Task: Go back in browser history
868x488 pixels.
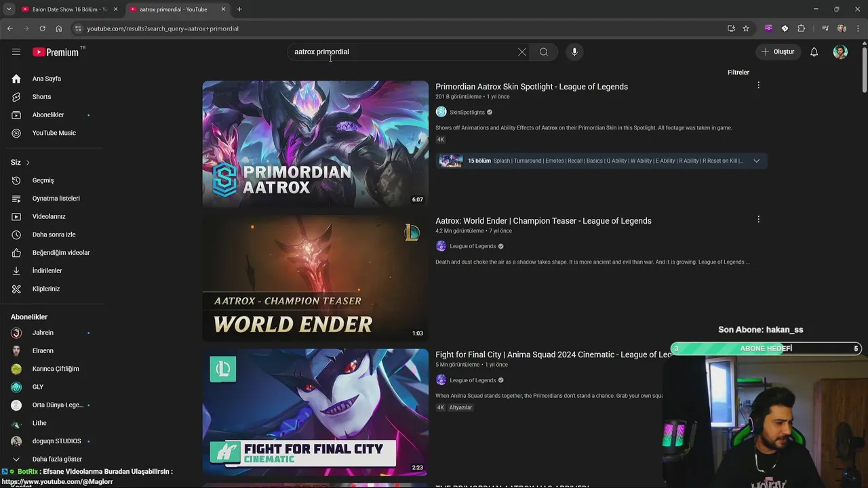Action: 9,28
